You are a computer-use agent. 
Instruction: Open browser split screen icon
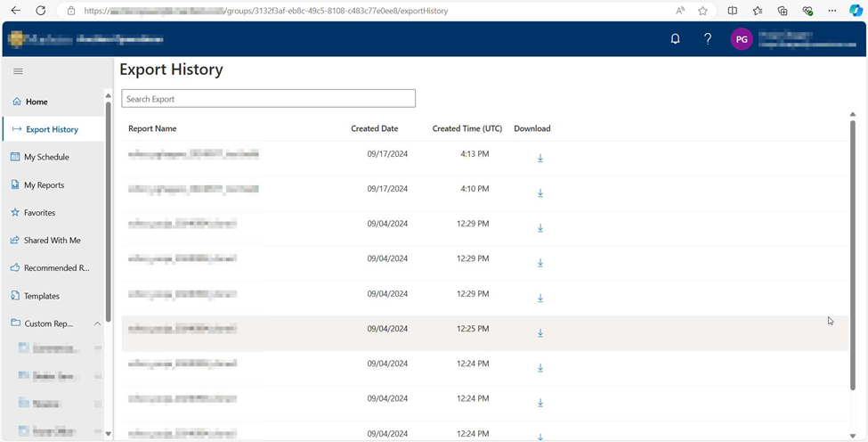coord(733,11)
